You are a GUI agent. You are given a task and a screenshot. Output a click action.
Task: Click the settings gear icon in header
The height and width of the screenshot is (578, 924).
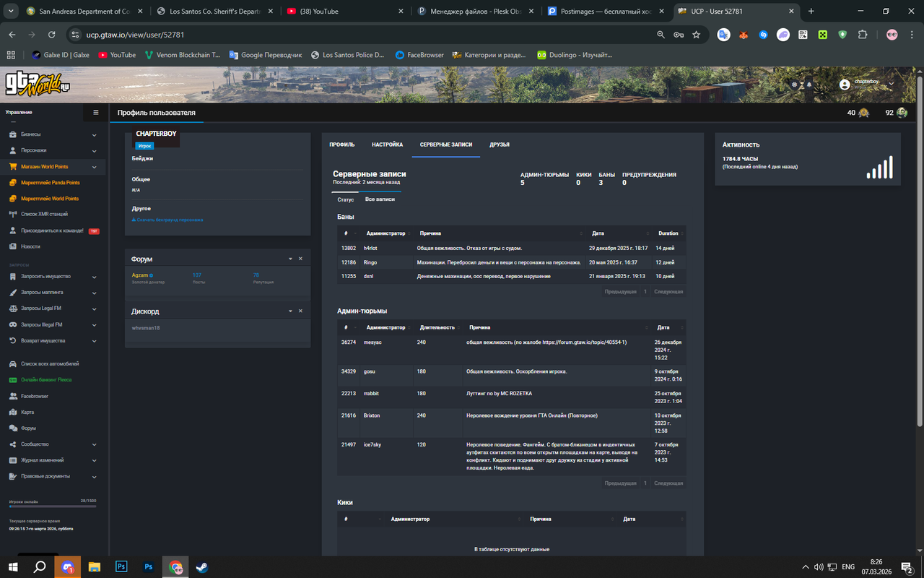click(795, 85)
